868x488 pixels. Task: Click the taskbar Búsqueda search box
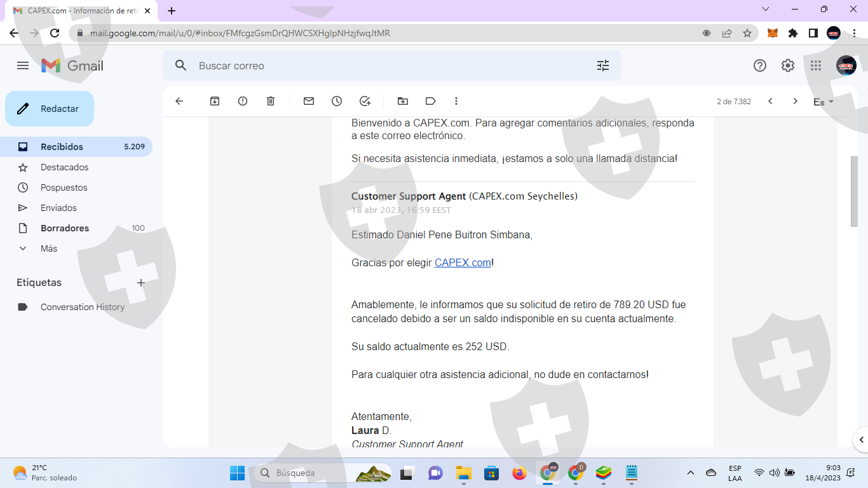[324, 473]
